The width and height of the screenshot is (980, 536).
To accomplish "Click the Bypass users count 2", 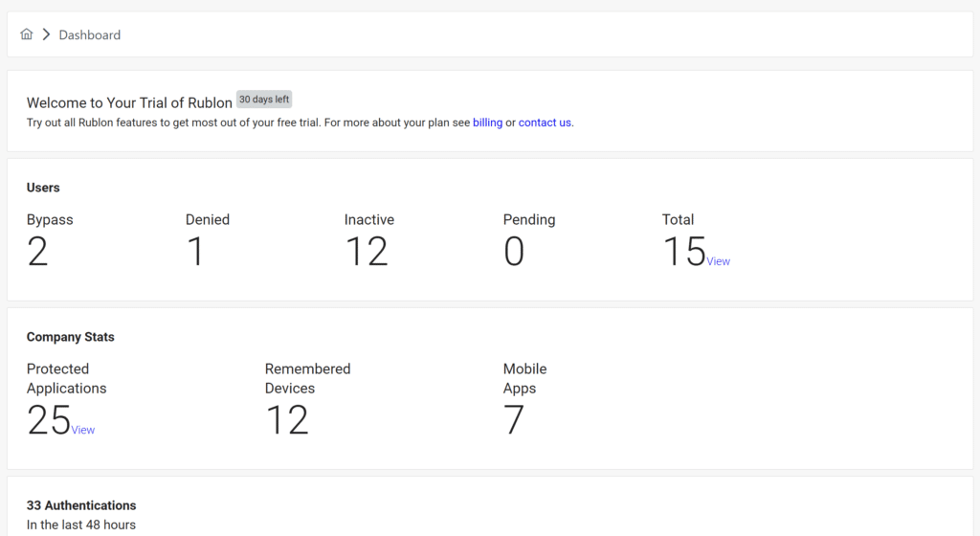I will click(x=37, y=252).
